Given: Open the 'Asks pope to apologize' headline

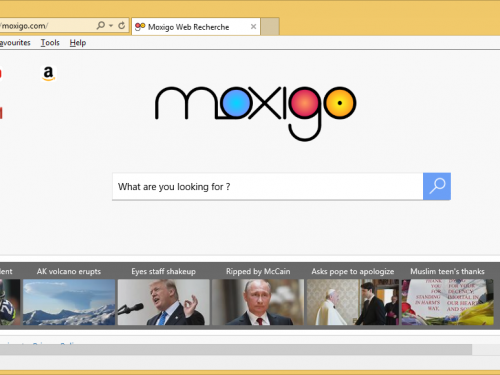Looking at the screenshot, I should tap(353, 271).
